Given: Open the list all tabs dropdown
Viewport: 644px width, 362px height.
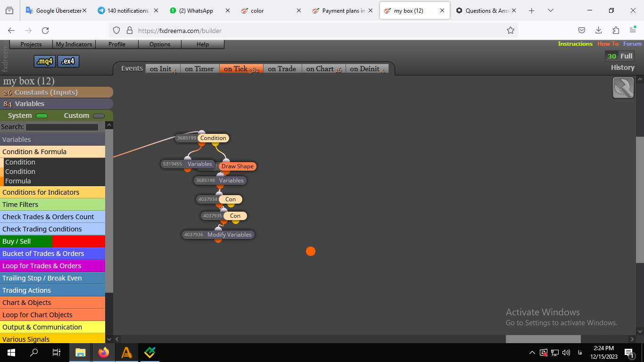Looking at the screenshot, I should coord(550,10).
